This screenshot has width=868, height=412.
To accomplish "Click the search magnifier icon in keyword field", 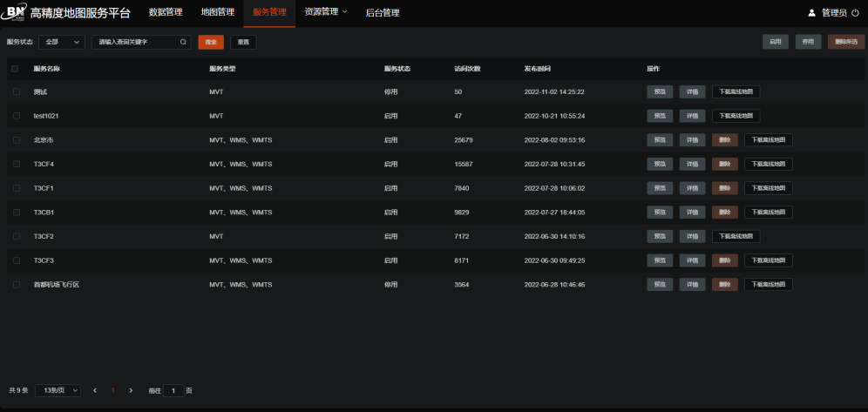I will coord(183,42).
